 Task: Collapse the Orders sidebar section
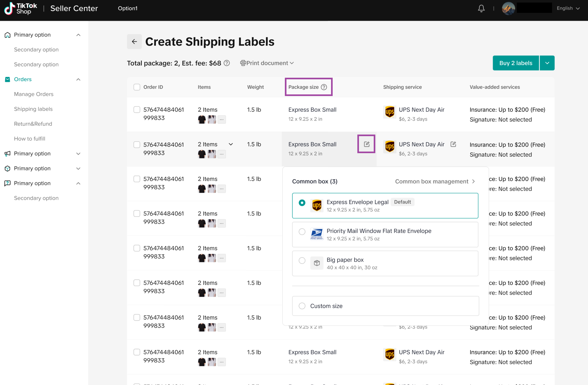[x=78, y=79]
